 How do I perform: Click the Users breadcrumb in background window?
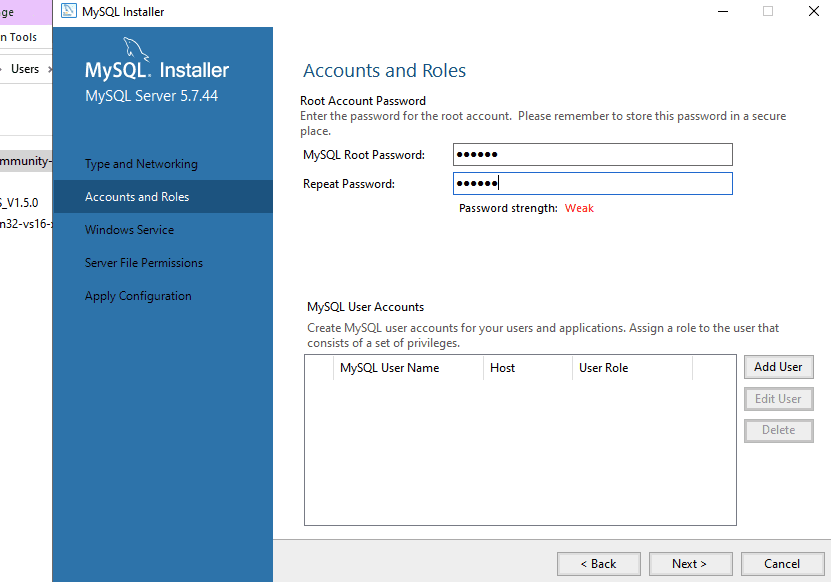(24, 69)
